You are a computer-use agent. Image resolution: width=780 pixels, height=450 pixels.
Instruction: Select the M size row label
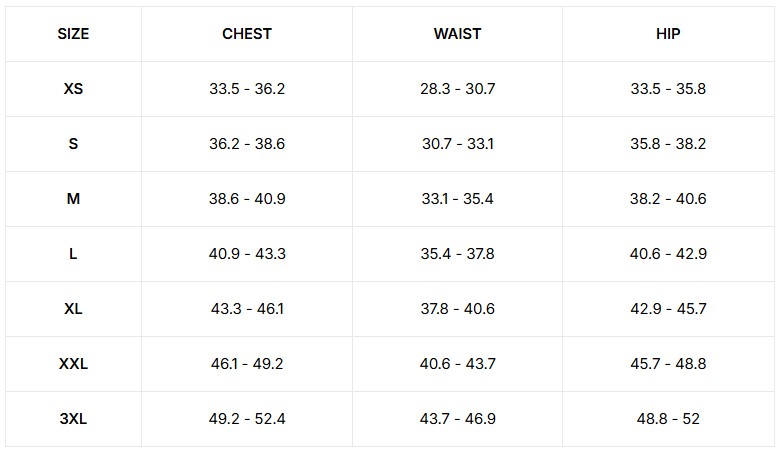73,199
